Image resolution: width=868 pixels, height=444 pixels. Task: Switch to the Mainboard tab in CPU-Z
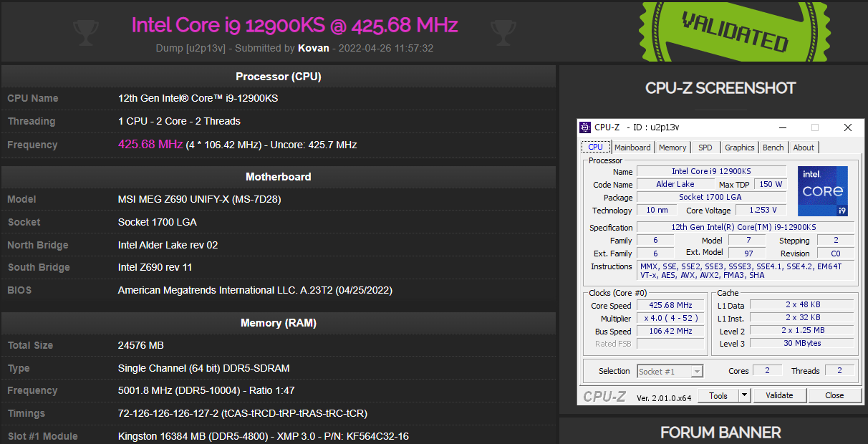pyautogui.click(x=632, y=148)
